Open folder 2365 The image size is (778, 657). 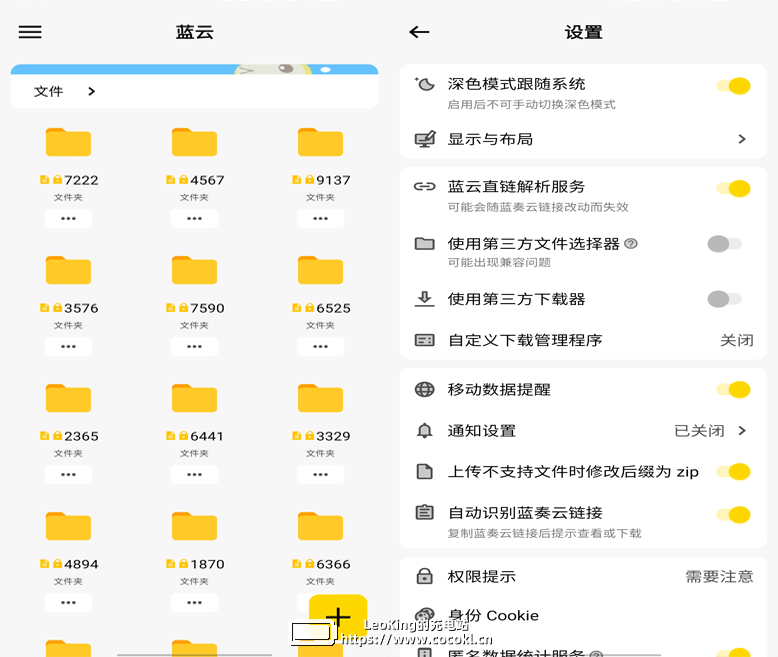(x=68, y=398)
